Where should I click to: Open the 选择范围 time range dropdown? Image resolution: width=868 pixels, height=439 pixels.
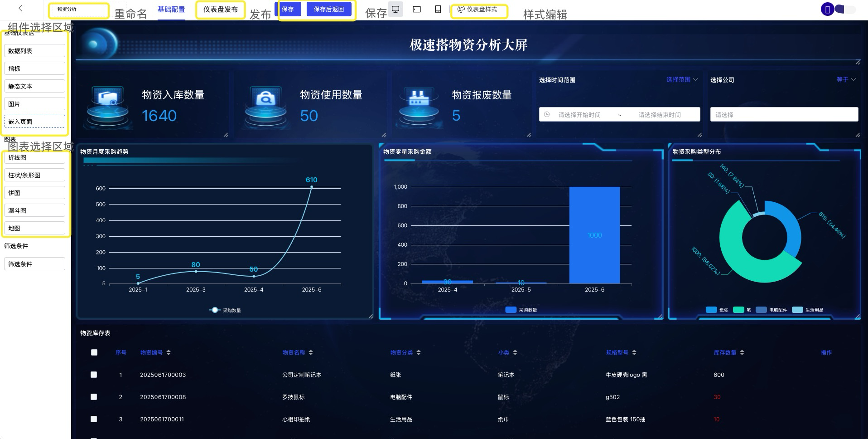682,80
